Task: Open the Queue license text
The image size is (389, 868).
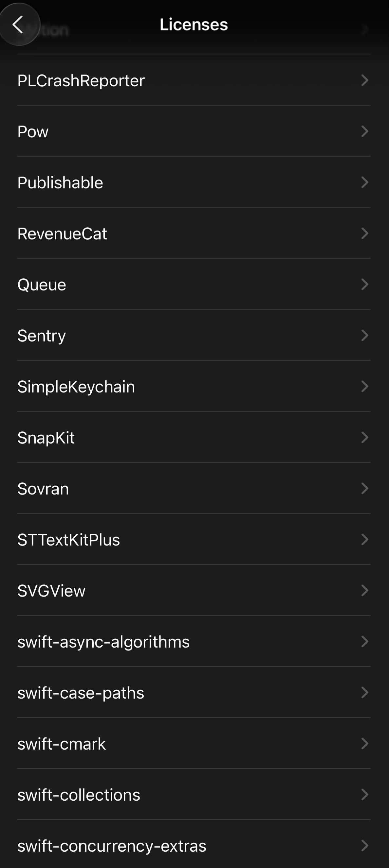Action: coord(194,285)
